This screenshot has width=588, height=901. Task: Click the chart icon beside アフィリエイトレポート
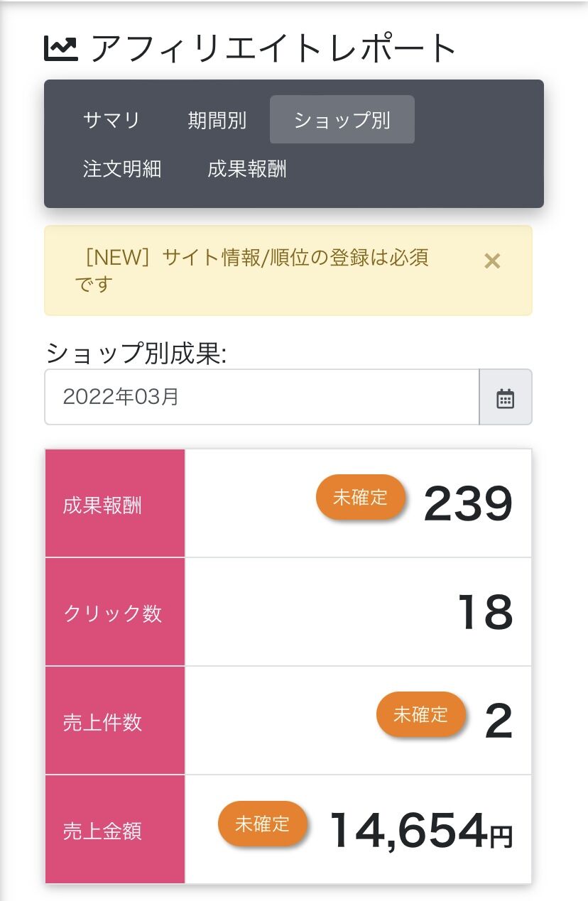(x=61, y=48)
